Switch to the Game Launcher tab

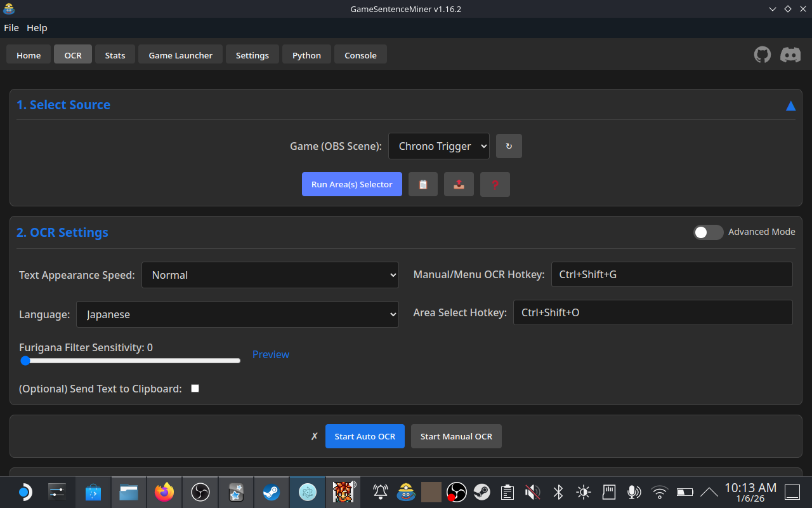[x=180, y=55]
